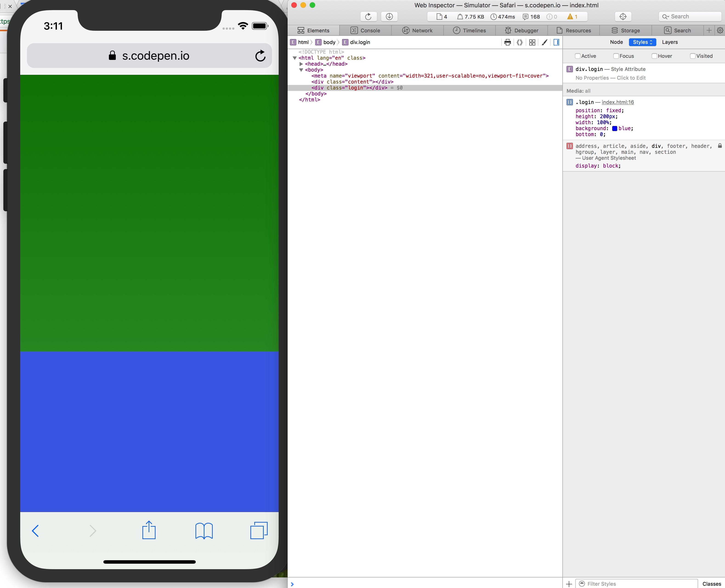Click the paint flashing brush icon
The height and width of the screenshot is (588, 725).
[544, 42]
